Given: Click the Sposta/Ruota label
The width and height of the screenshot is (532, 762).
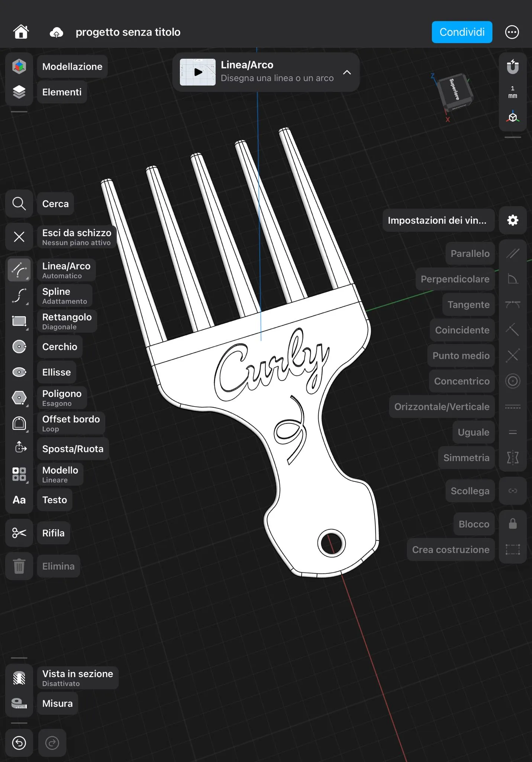Looking at the screenshot, I should (x=73, y=449).
